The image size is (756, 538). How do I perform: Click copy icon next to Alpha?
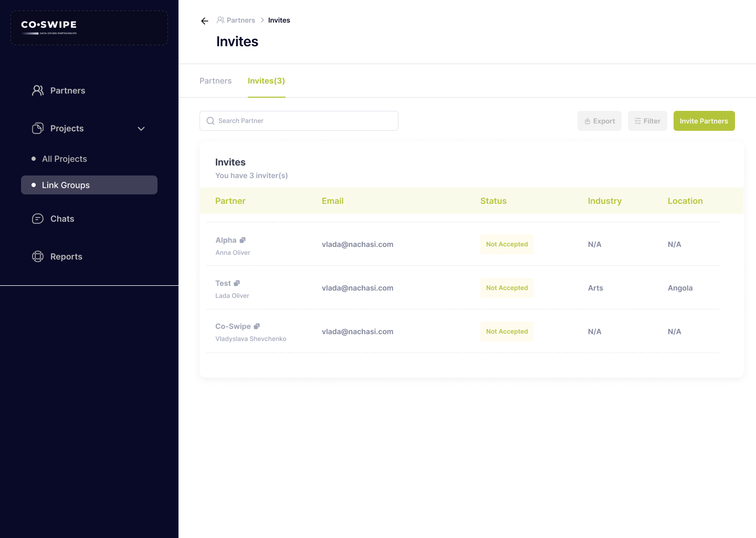[x=243, y=240]
